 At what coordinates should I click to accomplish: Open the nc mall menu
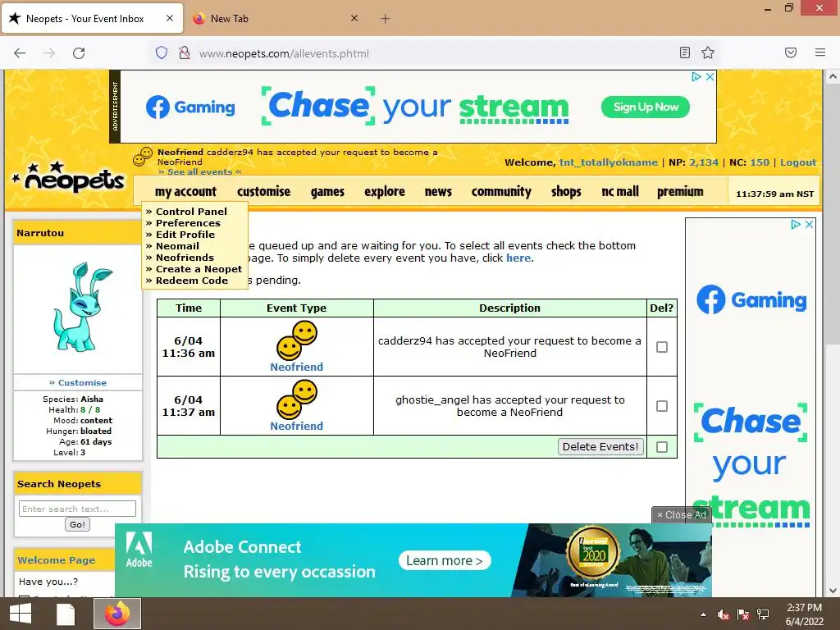click(x=620, y=192)
